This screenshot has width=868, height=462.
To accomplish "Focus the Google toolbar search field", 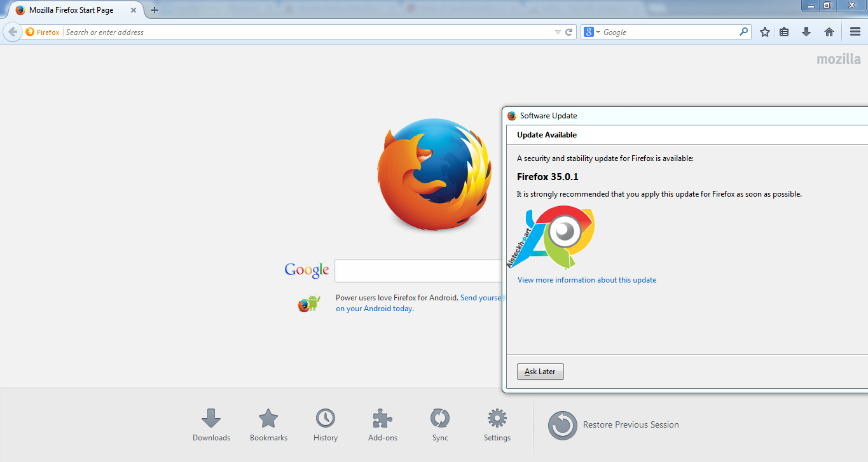I will tap(670, 32).
